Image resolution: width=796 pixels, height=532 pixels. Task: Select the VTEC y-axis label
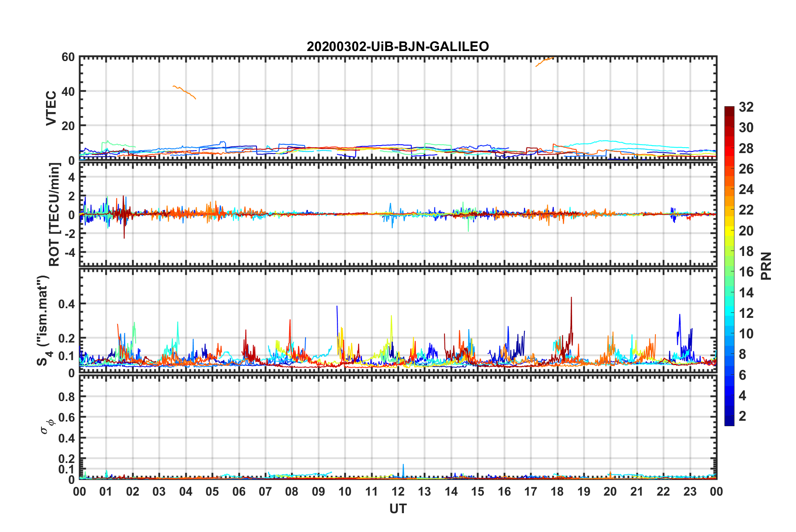click(x=51, y=108)
